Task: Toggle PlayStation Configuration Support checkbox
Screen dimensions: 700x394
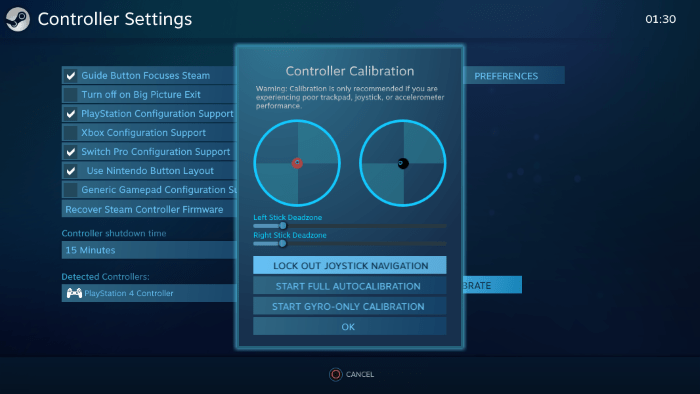Action: (71, 114)
